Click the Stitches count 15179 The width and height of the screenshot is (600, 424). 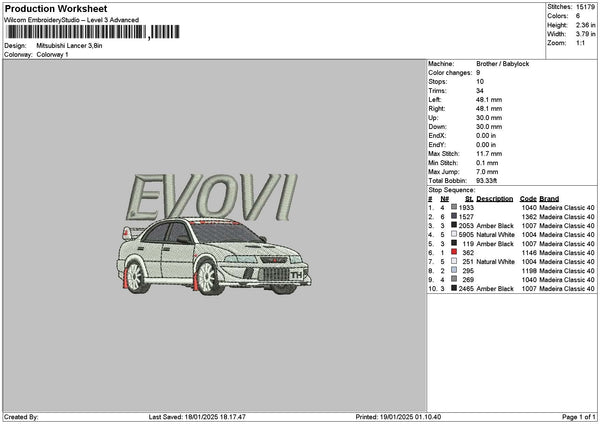pos(585,7)
